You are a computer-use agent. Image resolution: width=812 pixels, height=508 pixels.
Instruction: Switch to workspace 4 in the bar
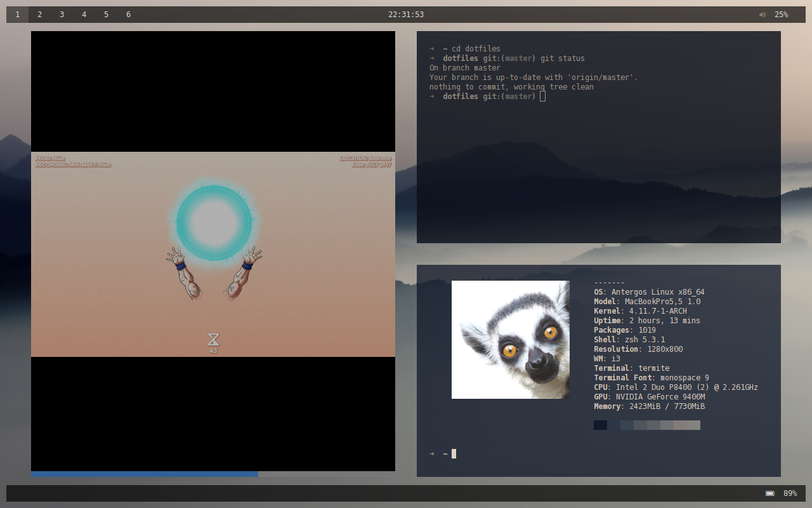coord(84,15)
